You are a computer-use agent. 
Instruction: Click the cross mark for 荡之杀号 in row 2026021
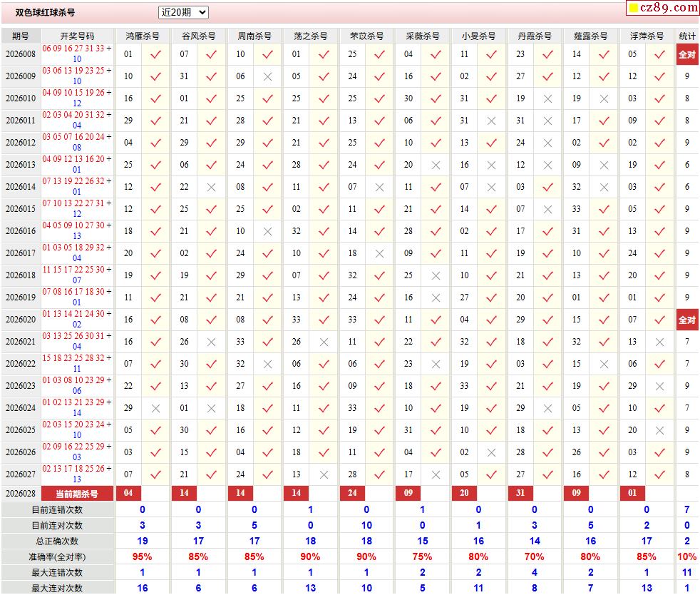pyautogui.click(x=324, y=342)
